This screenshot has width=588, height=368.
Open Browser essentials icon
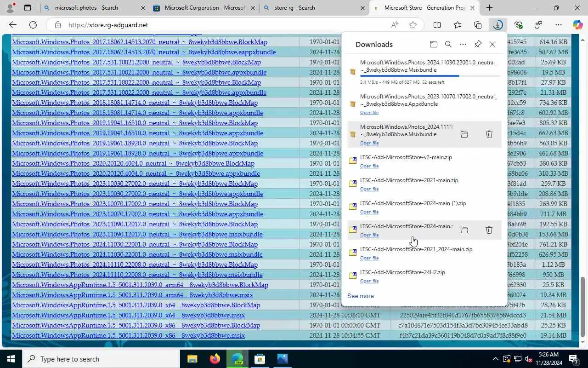pyautogui.click(x=518, y=25)
